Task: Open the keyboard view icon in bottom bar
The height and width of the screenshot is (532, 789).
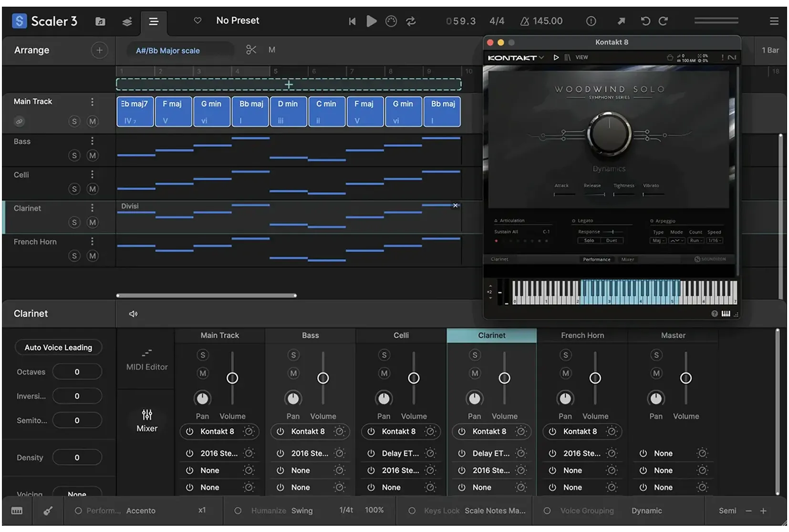Action: tap(17, 511)
